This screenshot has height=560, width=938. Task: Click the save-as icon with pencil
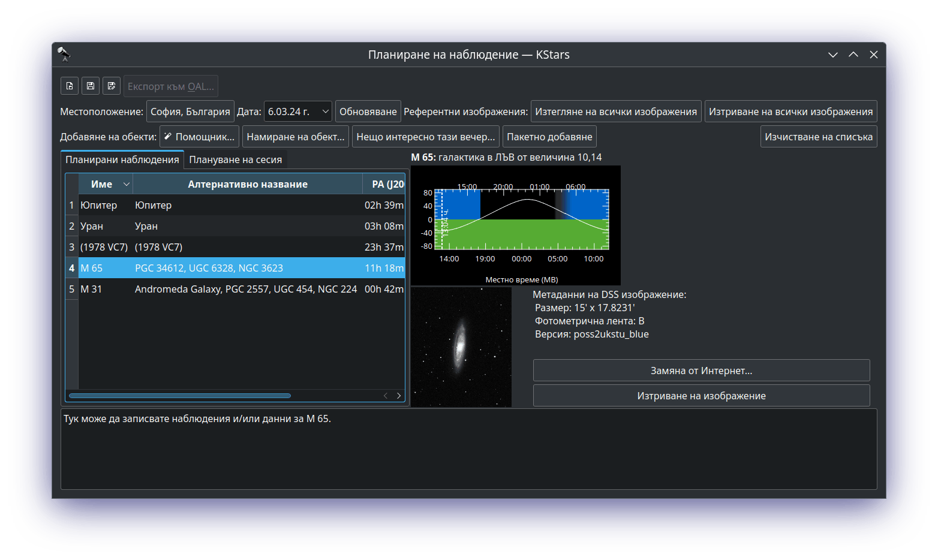coord(112,86)
